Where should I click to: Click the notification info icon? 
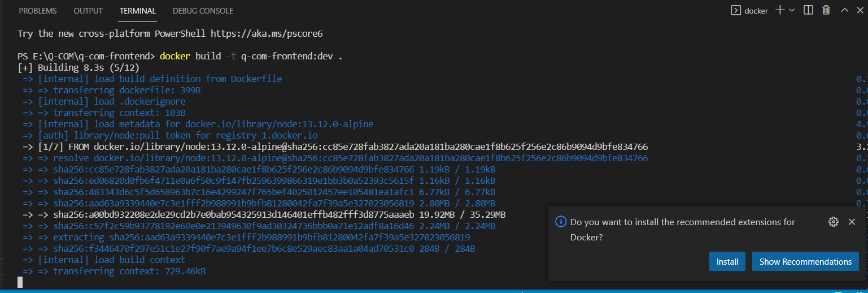click(560, 222)
